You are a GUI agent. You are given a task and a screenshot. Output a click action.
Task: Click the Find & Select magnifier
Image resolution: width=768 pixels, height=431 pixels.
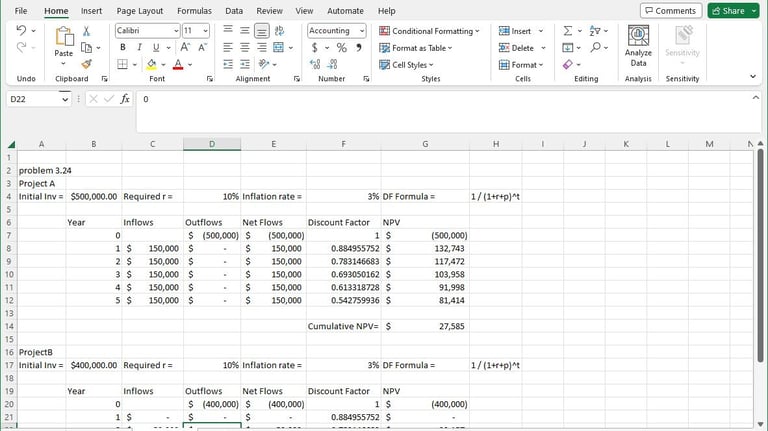pyautogui.click(x=595, y=48)
